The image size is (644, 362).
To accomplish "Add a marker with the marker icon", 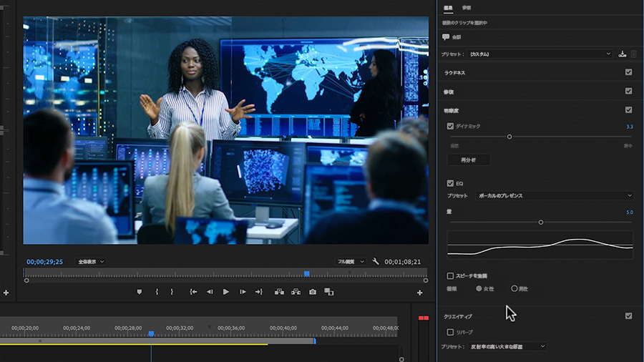I will pyautogui.click(x=140, y=292).
